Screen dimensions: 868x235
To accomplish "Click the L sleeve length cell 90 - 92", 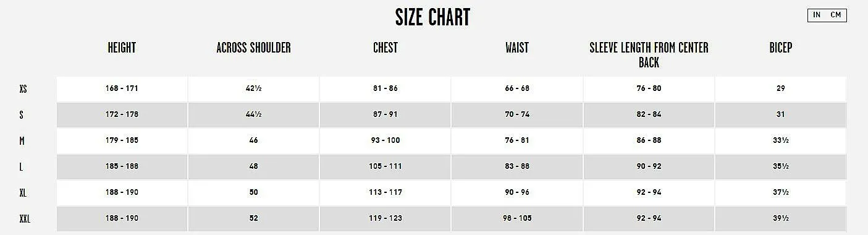I will [649, 166].
